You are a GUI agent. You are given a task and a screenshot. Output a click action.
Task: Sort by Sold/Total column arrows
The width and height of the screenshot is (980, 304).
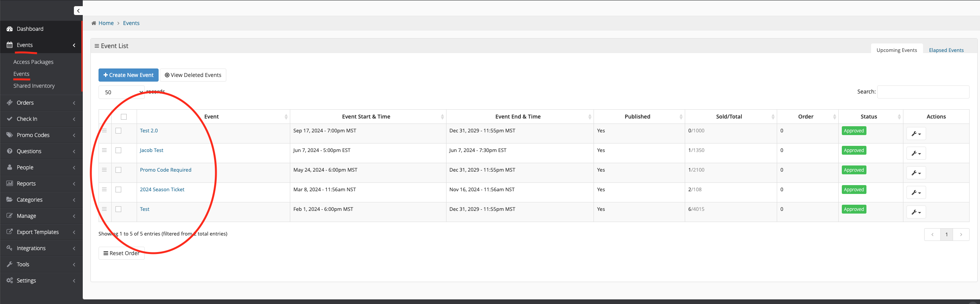click(773, 117)
